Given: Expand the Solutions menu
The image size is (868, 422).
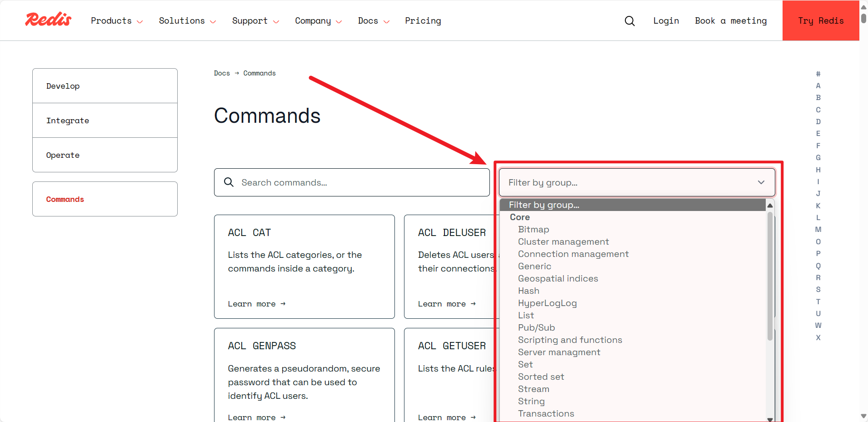Looking at the screenshot, I should [187, 21].
